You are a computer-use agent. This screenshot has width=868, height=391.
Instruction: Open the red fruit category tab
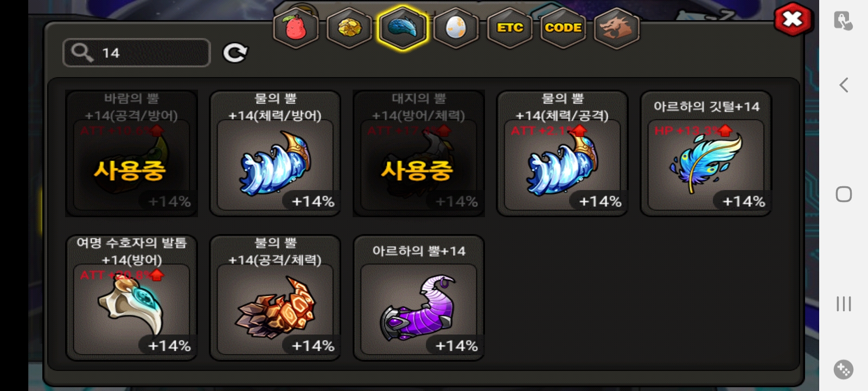pos(296,28)
